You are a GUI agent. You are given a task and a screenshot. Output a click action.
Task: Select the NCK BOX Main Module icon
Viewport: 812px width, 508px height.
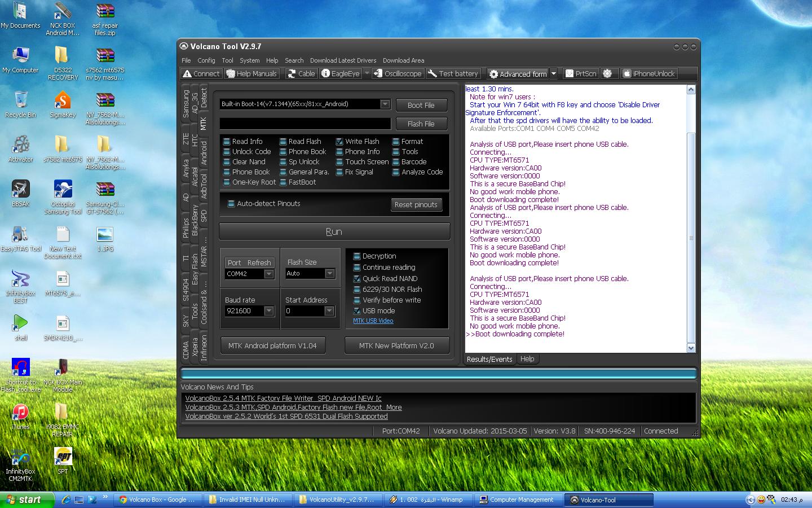pyautogui.click(x=63, y=375)
